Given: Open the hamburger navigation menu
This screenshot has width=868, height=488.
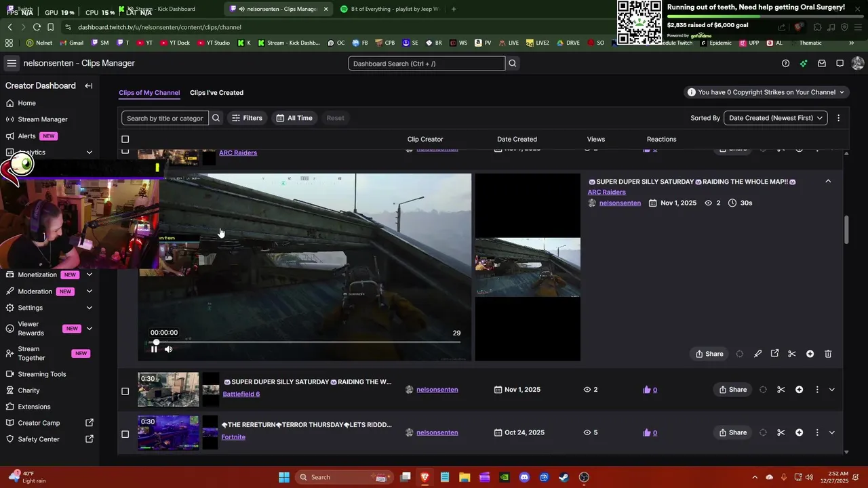Looking at the screenshot, I should coord(12,63).
